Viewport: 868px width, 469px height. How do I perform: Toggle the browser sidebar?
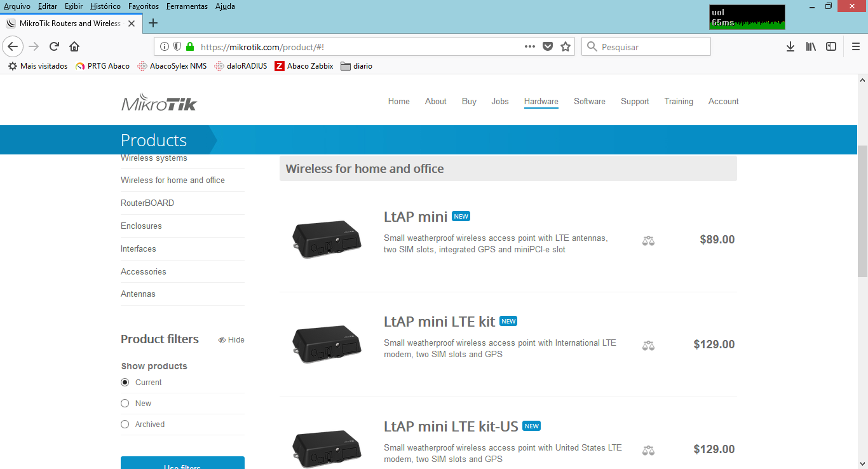(x=831, y=46)
